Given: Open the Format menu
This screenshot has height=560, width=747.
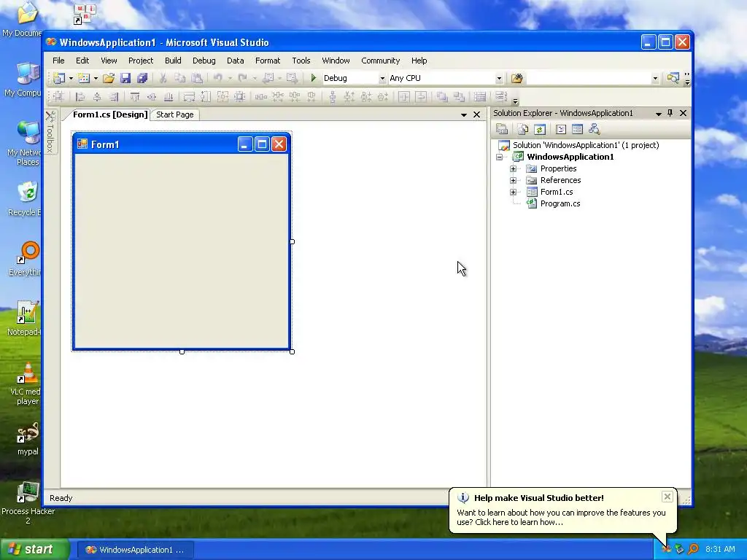Looking at the screenshot, I should pyautogui.click(x=268, y=61).
